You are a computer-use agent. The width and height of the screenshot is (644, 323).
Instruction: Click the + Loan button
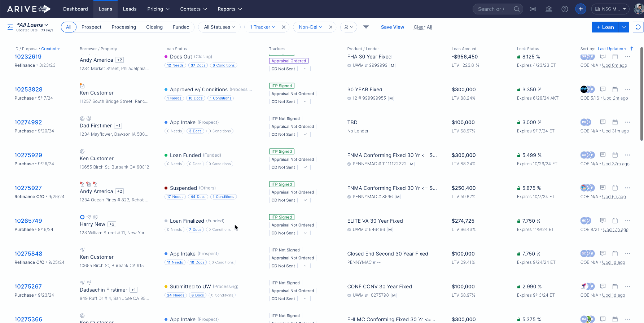[x=605, y=27]
